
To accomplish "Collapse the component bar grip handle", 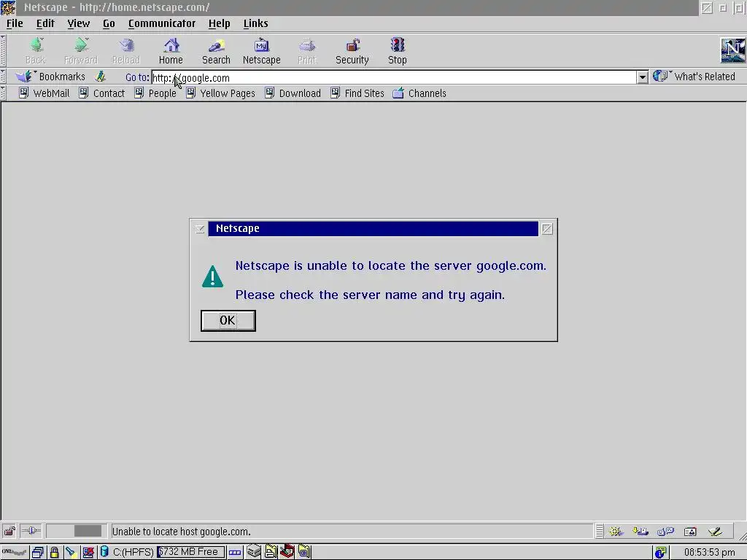I will click(600, 531).
